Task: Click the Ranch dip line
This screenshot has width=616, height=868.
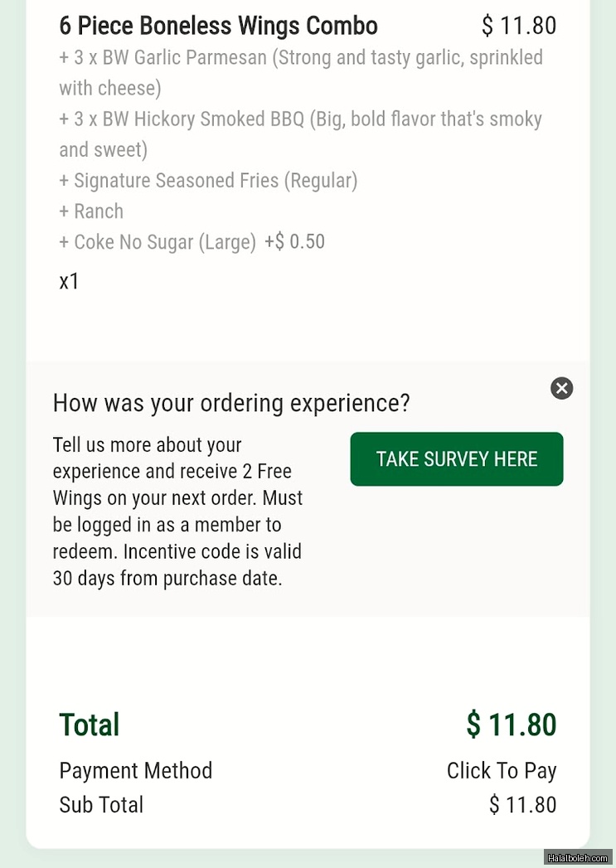Action: [91, 211]
